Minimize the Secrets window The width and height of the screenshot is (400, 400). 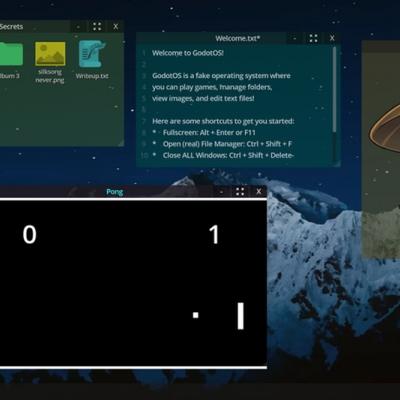pyautogui.click(x=78, y=27)
